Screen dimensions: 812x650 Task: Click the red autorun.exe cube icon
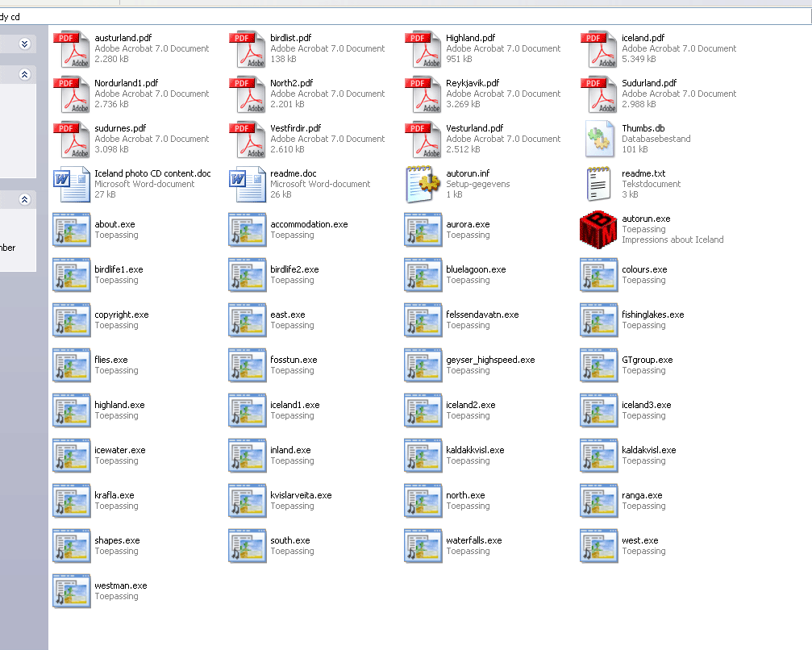(x=598, y=230)
